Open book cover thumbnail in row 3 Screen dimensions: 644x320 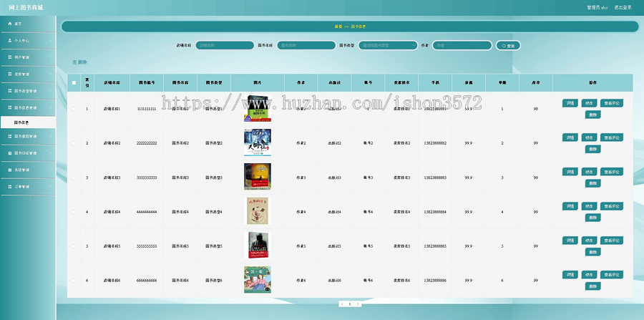tap(258, 177)
